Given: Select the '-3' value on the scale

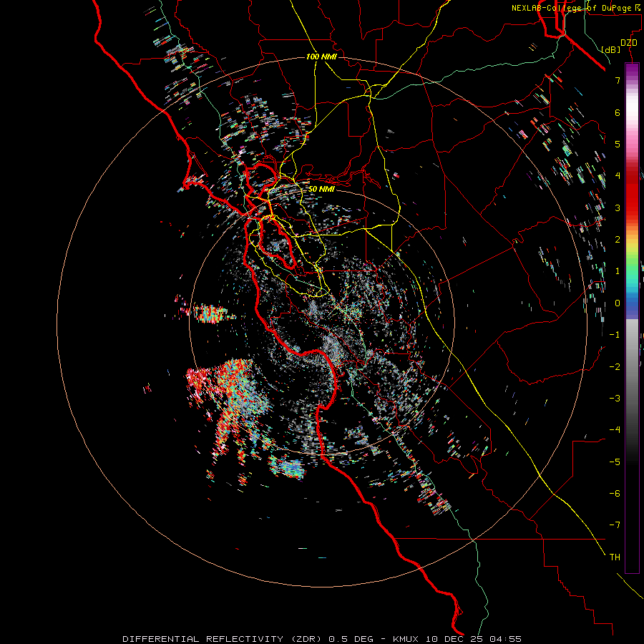Looking at the screenshot, I should [x=615, y=399].
